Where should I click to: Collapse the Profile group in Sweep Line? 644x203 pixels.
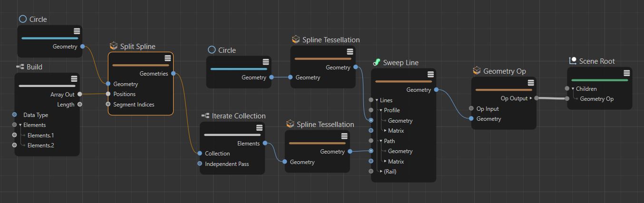pyautogui.click(x=381, y=110)
